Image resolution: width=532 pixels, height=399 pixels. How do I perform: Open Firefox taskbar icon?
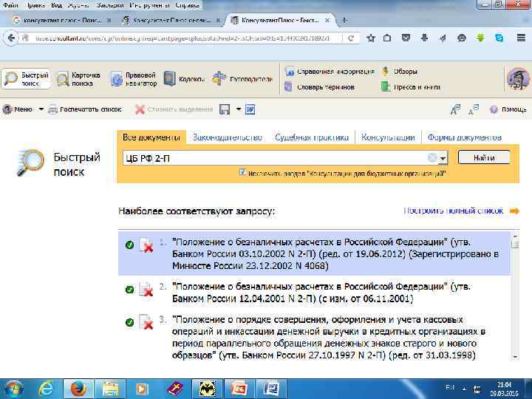[78, 389]
